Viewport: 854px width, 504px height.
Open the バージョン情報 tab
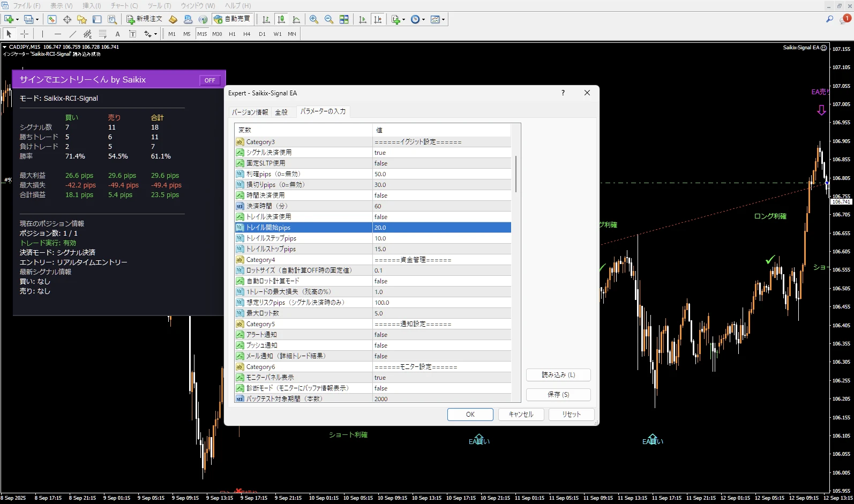tap(250, 112)
